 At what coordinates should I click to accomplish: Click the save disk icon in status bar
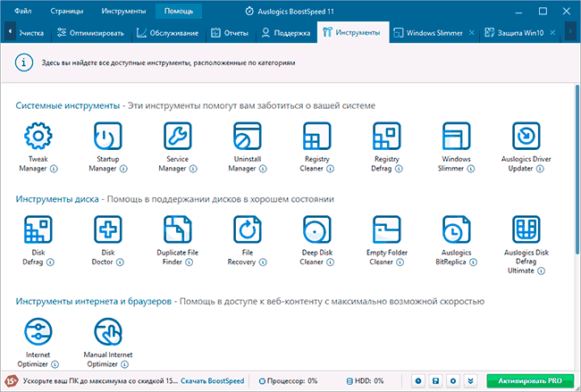(436, 381)
